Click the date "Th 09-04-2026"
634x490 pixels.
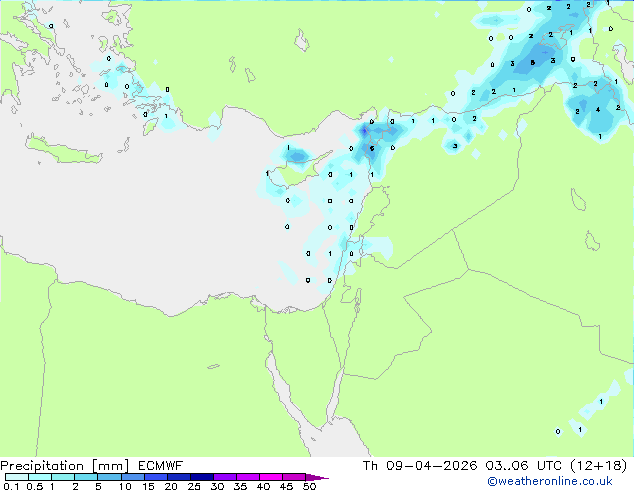click(420, 466)
